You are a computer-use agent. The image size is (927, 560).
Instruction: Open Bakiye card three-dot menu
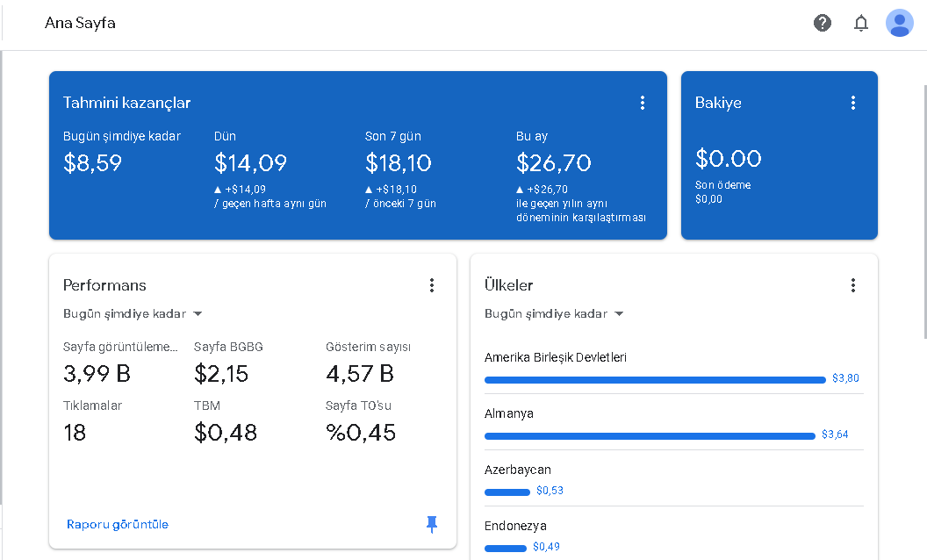point(852,103)
